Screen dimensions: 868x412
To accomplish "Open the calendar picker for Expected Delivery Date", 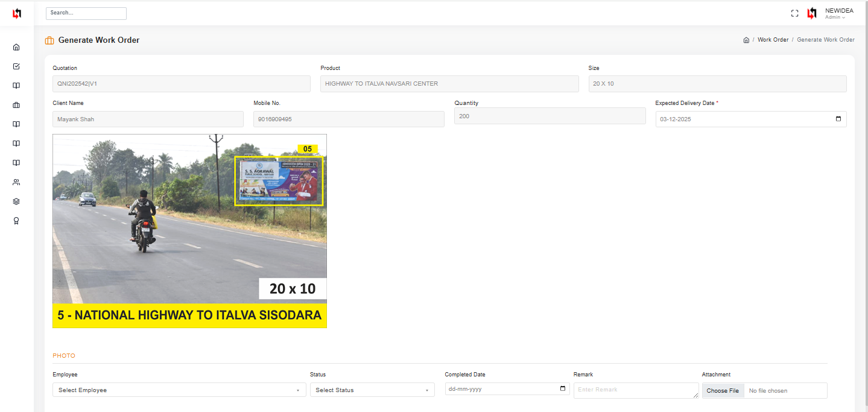I will pyautogui.click(x=838, y=119).
